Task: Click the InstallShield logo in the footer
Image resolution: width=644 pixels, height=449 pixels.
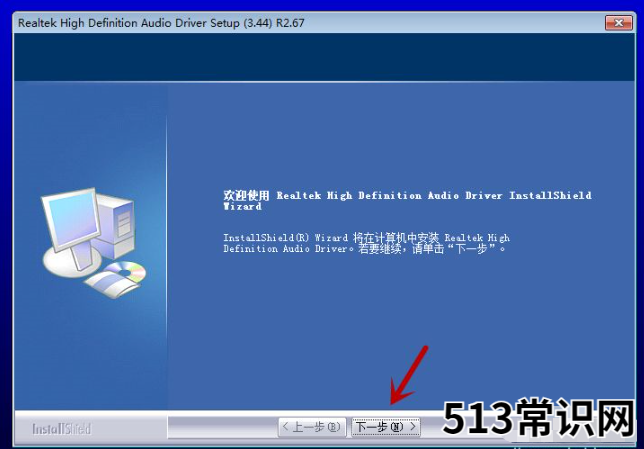Action: click(x=62, y=429)
